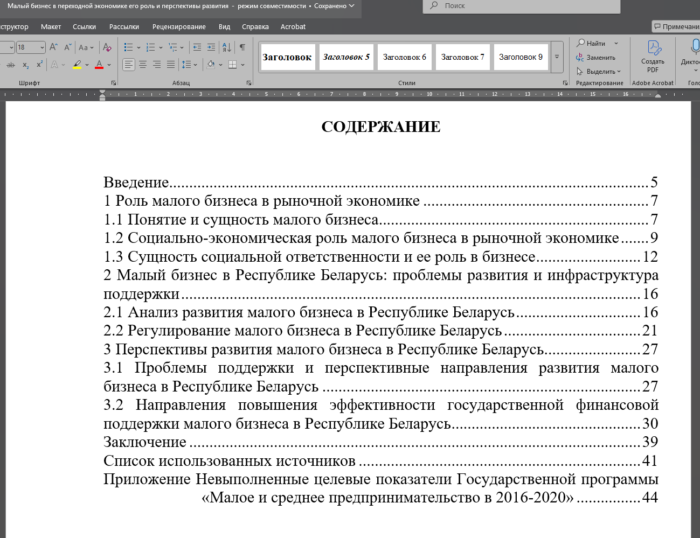
Task: Open the Справка ribbon tab
Action: (255, 27)
